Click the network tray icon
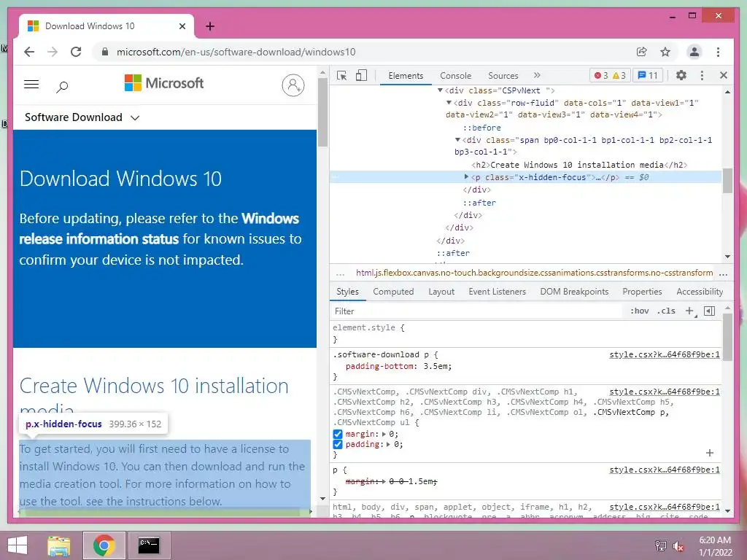 [x=660, y=546]
